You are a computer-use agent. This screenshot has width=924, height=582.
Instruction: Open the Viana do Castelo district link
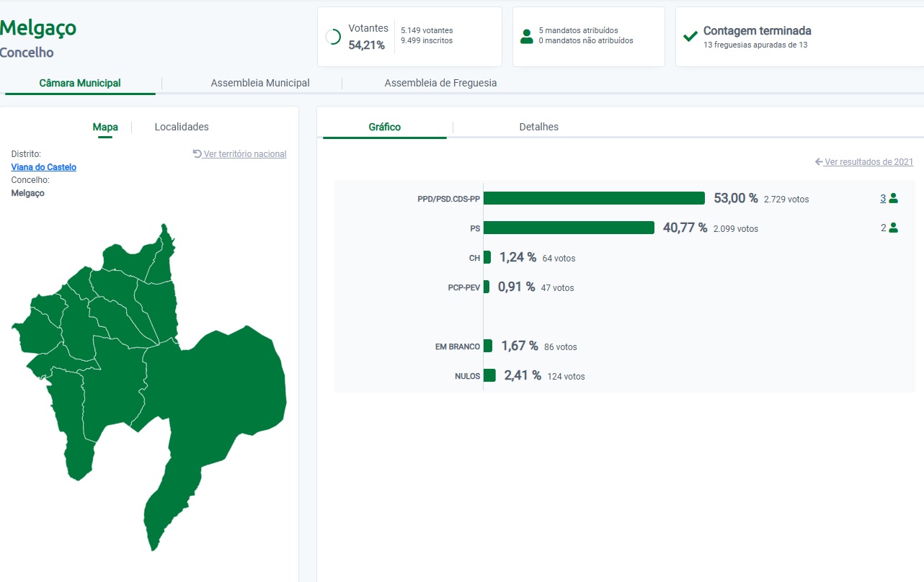[x=44, y=167]
